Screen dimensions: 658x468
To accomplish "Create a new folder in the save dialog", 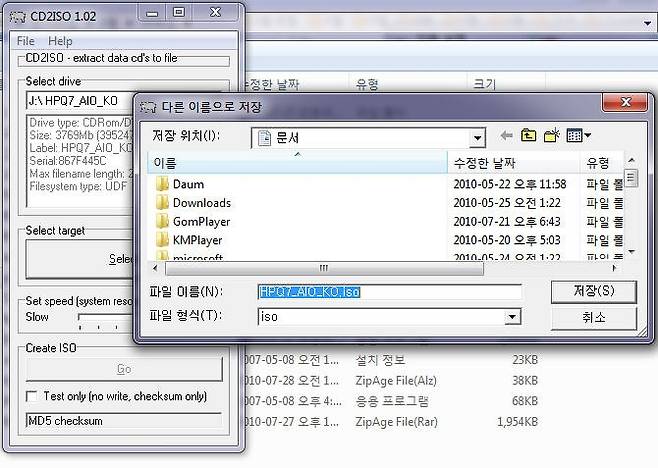I will pos(551,136).
